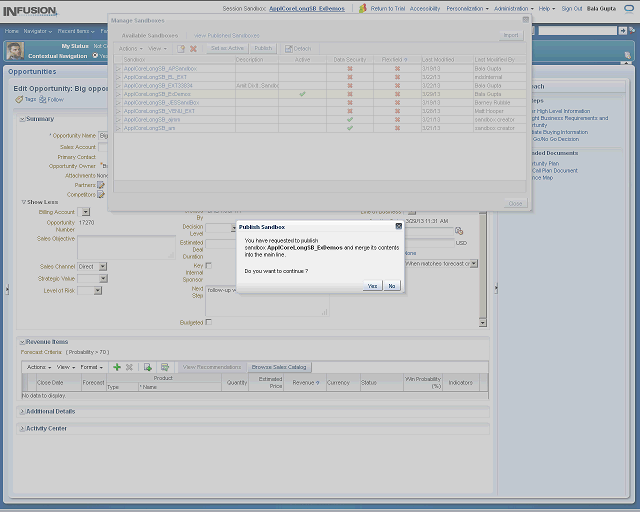This screenshot has width=640, height=512.
Task: Open the Personalization menu
Action: point(467,8)
